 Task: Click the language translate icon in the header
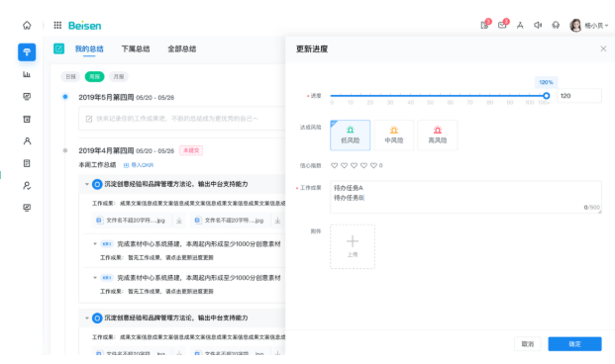click(x=520, y=26)
